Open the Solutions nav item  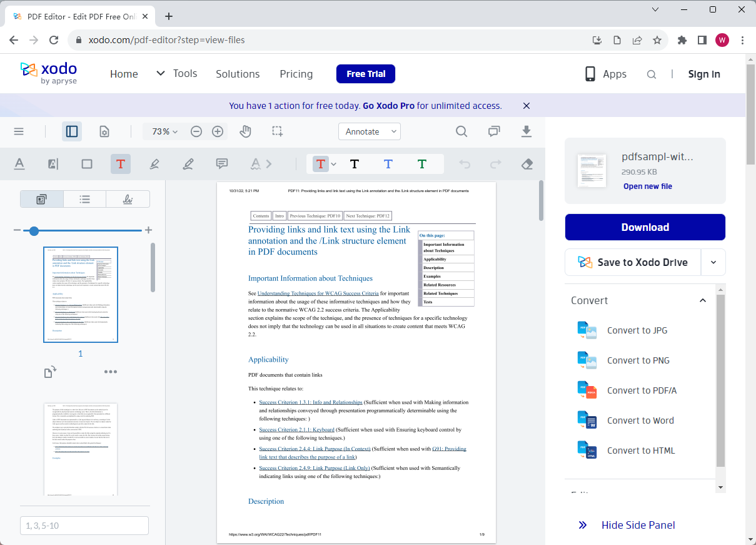[x=238, y=74]
